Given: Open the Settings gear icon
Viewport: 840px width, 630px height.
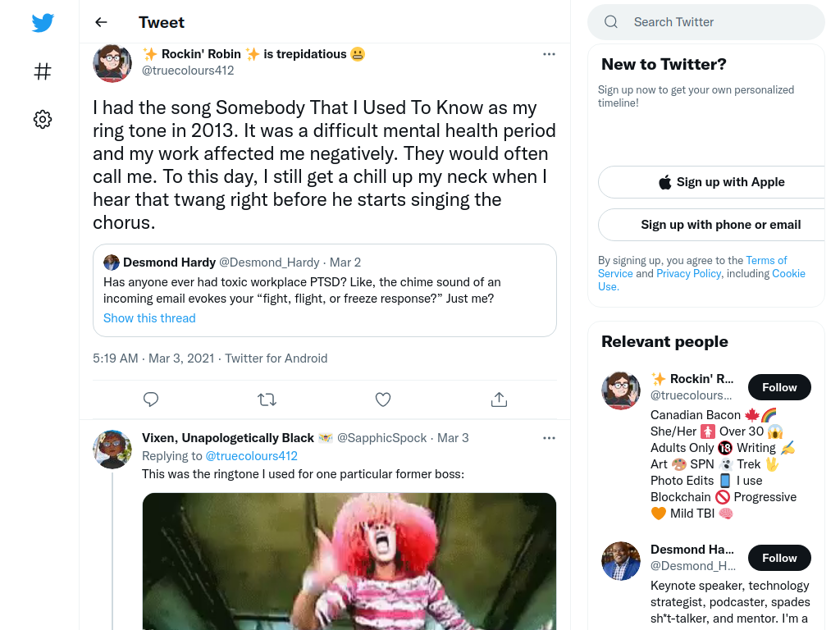Looking at the screenshot, I should 43,119.
